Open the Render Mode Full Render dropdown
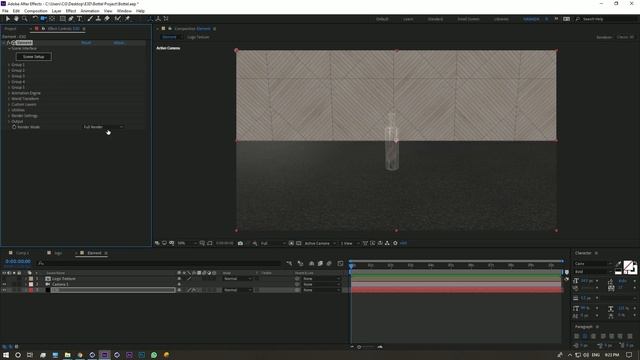This screenshot has height=360, width=640. (103, 127)
